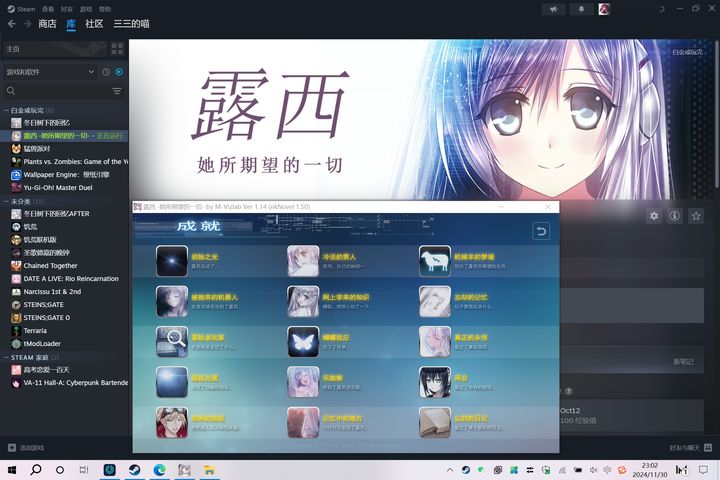Select the white sheep achievement icon

435,261
